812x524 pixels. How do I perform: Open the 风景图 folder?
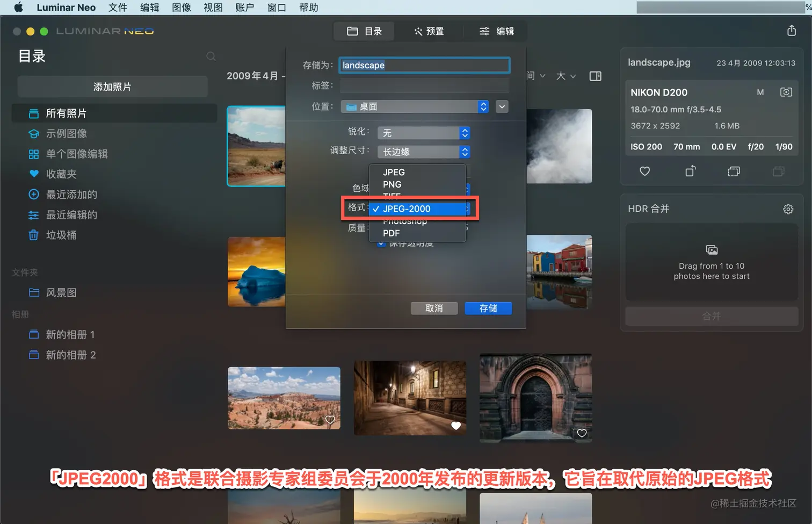(114, 293)
